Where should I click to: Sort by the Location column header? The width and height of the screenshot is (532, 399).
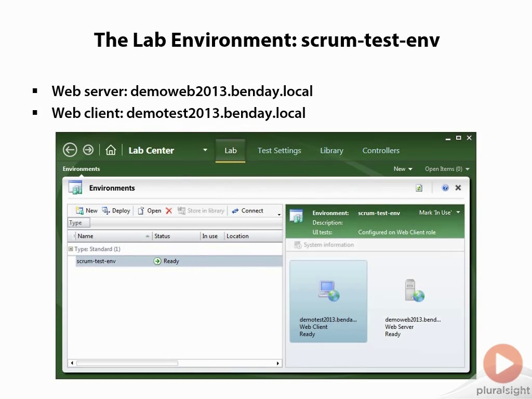[x=253, y=236]
